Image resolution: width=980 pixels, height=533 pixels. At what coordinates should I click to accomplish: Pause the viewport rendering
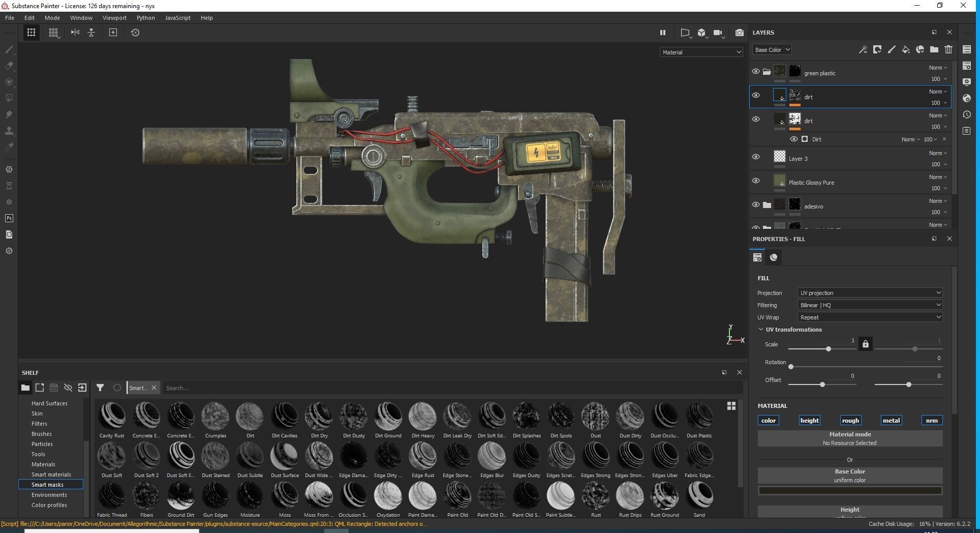point(662,33)
